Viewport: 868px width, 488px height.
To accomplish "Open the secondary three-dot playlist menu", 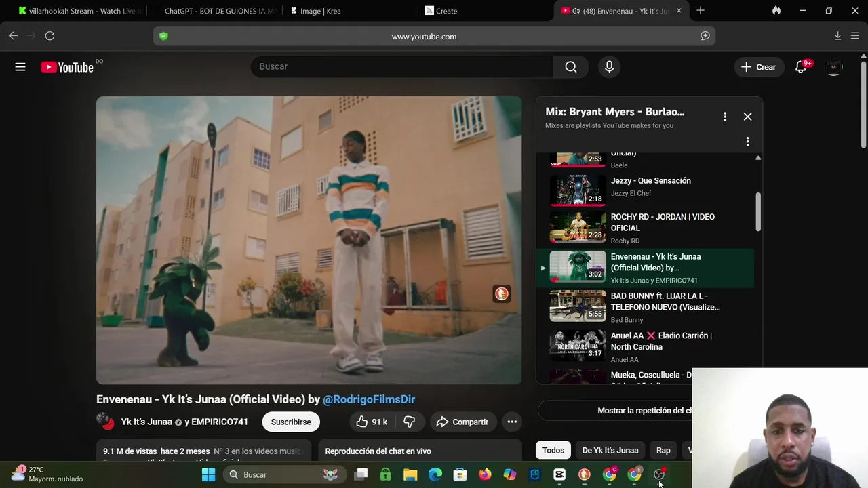I will point(747,142).
